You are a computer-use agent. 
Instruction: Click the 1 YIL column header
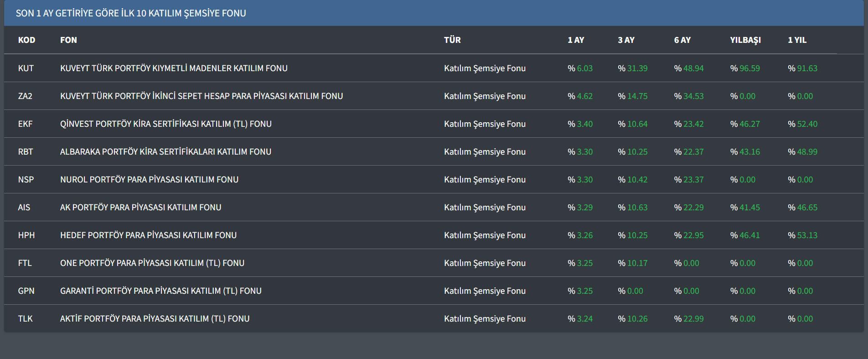coord(797,40)
